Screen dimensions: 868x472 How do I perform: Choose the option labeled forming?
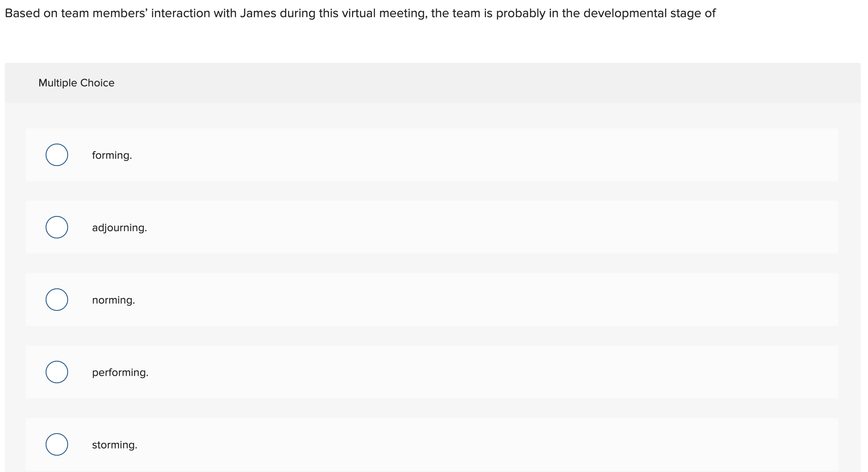pos(112,155)
